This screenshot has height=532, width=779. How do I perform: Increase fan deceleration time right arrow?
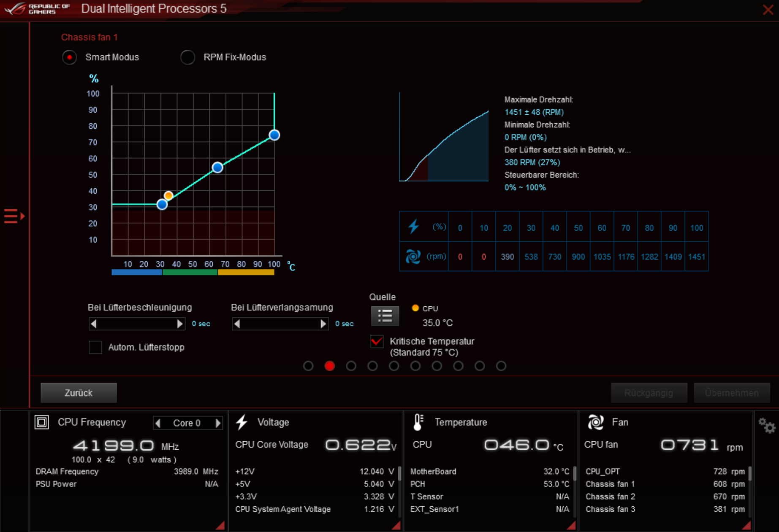323,324
